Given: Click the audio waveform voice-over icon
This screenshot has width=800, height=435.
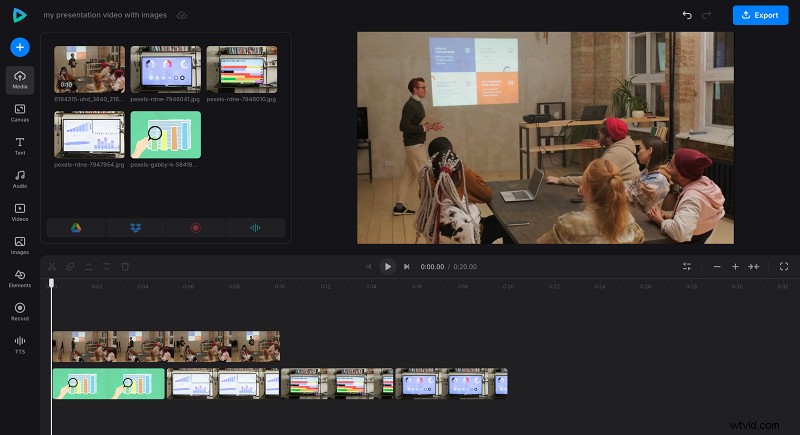Looking at the screenshot, I should [255, 228].
